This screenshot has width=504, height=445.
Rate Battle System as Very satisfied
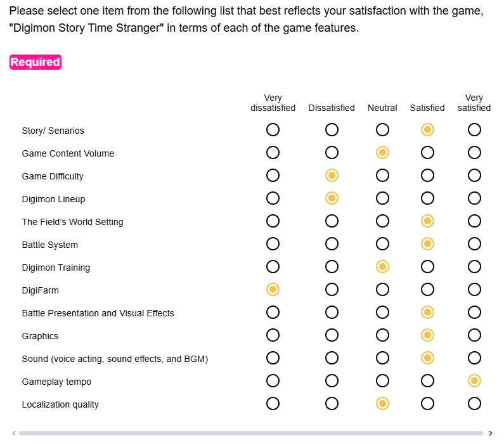[474, 244]
